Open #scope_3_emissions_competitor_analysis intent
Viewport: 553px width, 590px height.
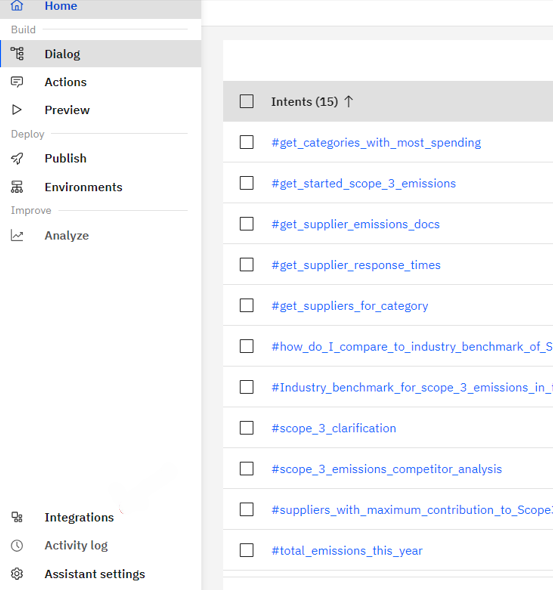point(387,469)
